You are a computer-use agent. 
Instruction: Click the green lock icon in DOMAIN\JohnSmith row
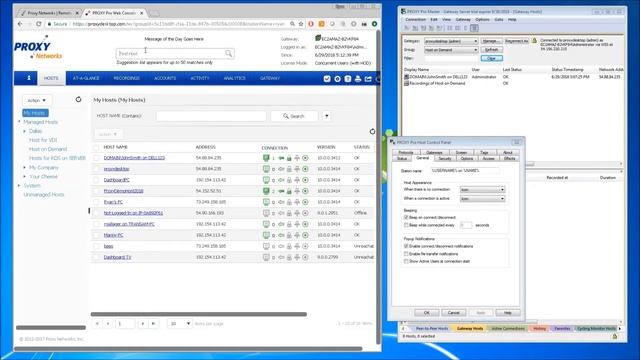coord(289,158)
